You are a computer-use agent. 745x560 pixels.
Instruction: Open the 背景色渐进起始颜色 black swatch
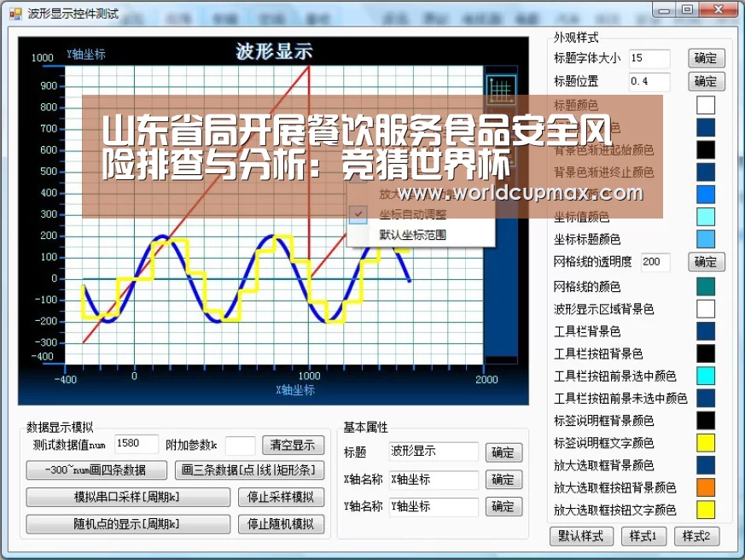(x=706, y=149)
